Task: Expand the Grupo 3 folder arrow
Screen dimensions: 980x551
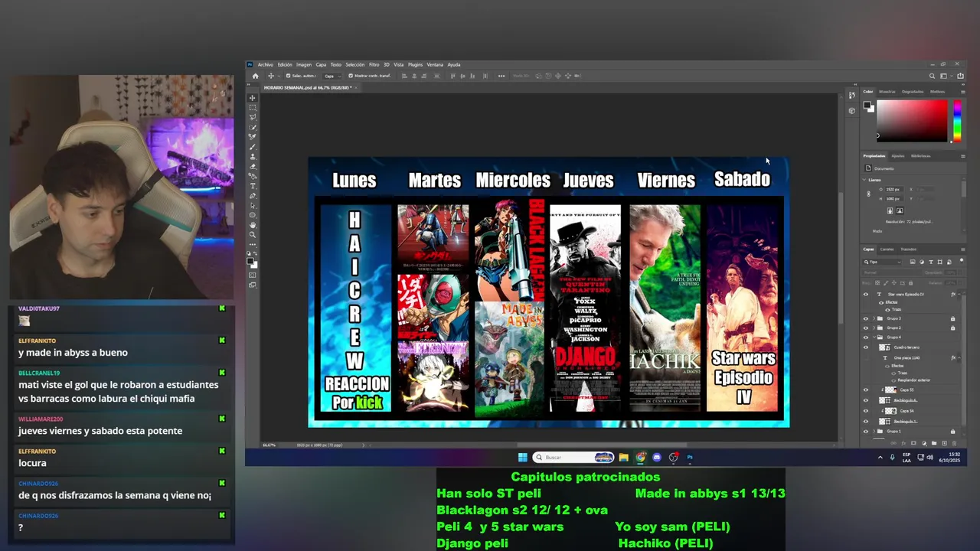Action: pyautogui.click(x=874, y=318)
